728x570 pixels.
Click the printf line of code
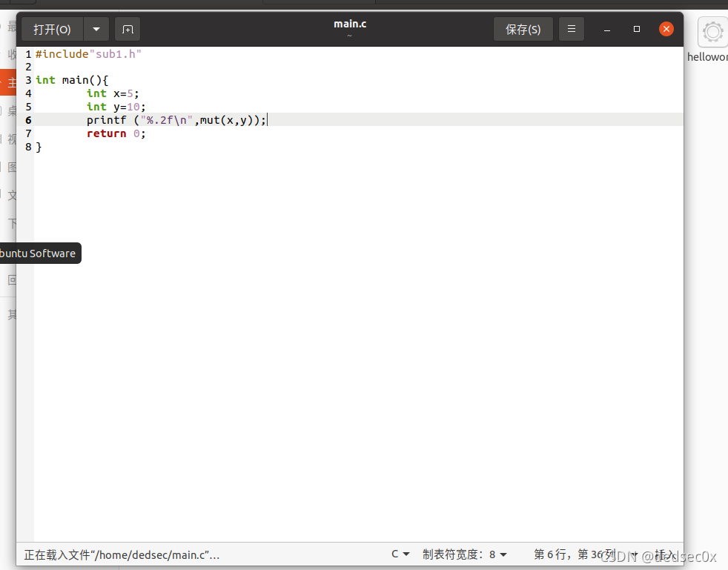pyautogui.click(x=176, y=120)
